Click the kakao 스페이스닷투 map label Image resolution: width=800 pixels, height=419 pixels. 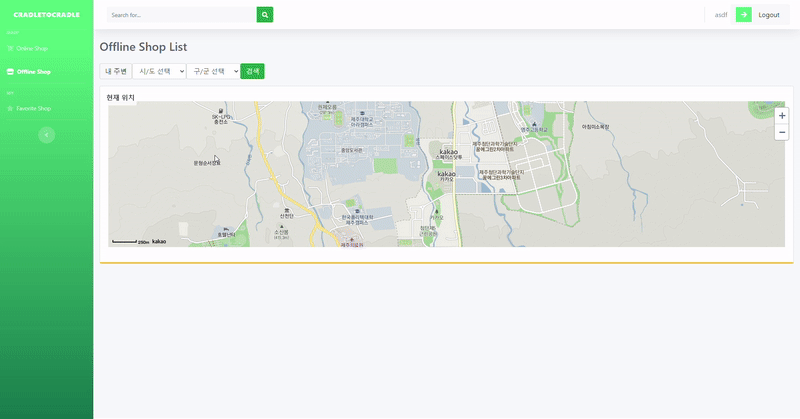click(x=448, y=154)
